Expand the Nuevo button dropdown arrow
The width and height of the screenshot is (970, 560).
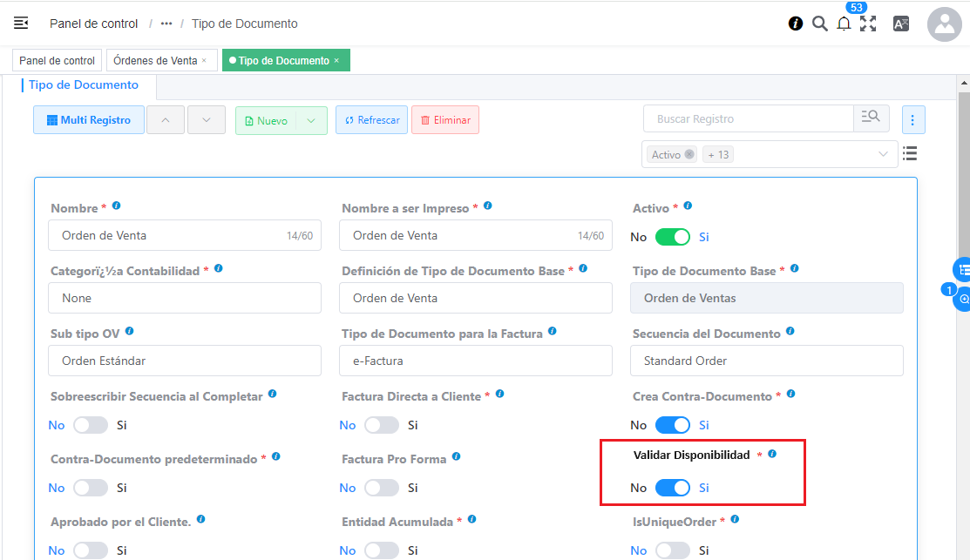[x=311, y=120]
